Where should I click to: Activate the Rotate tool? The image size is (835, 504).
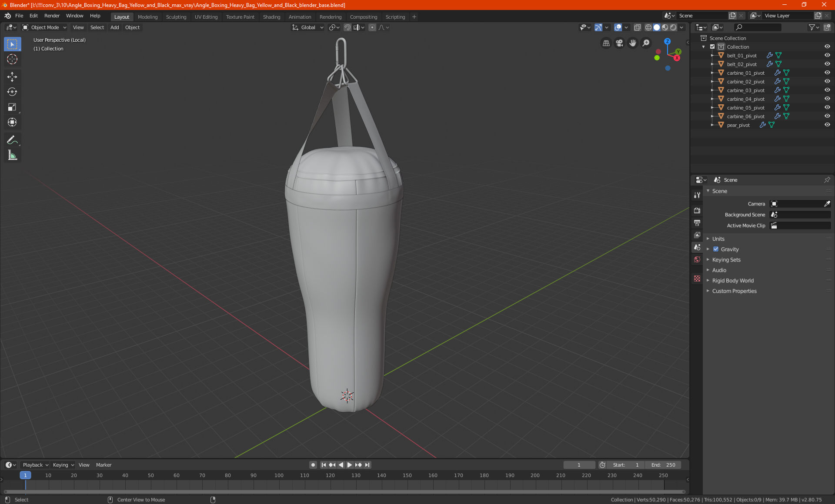[12, 92]
